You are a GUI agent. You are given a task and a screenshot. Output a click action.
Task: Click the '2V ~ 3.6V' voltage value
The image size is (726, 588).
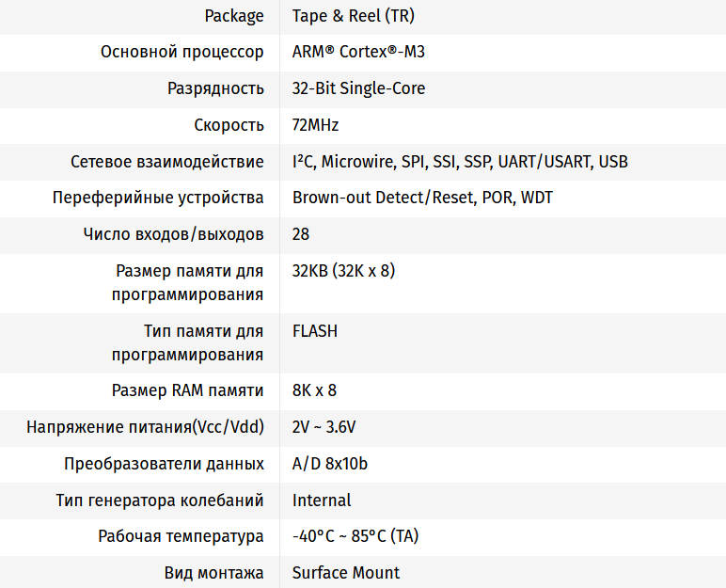(324, 427)
